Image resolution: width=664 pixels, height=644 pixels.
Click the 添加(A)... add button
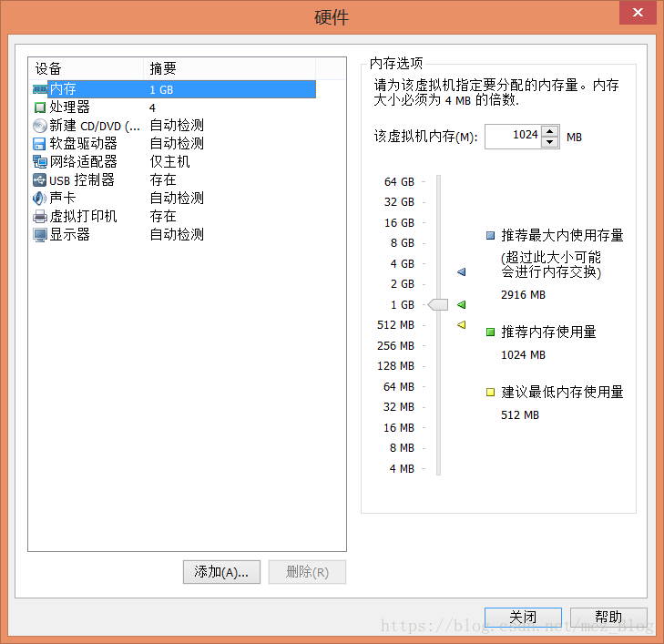pyautogui.click(x=221, y=572)
